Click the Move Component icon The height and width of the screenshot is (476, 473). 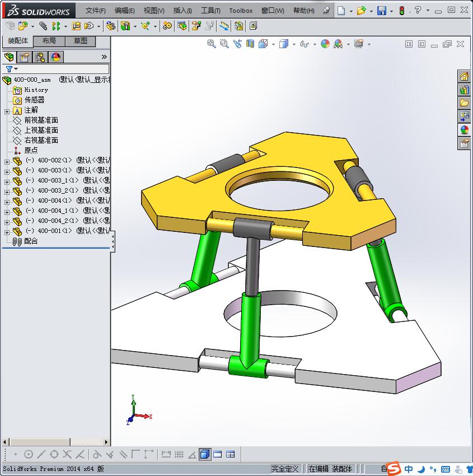pyautogui.click(x=89, y=26)
